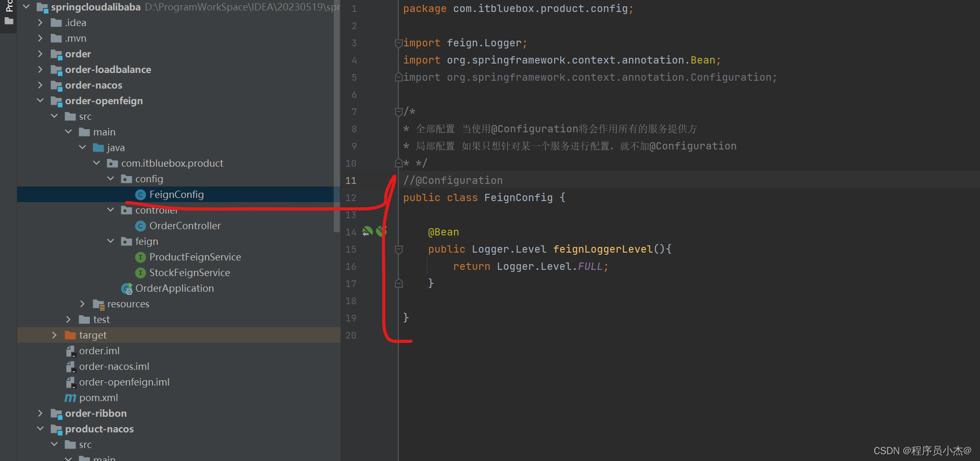Click the resources folder icon
Image resolution: width=980 pixels, height=461 pixels.
[98, 304]
